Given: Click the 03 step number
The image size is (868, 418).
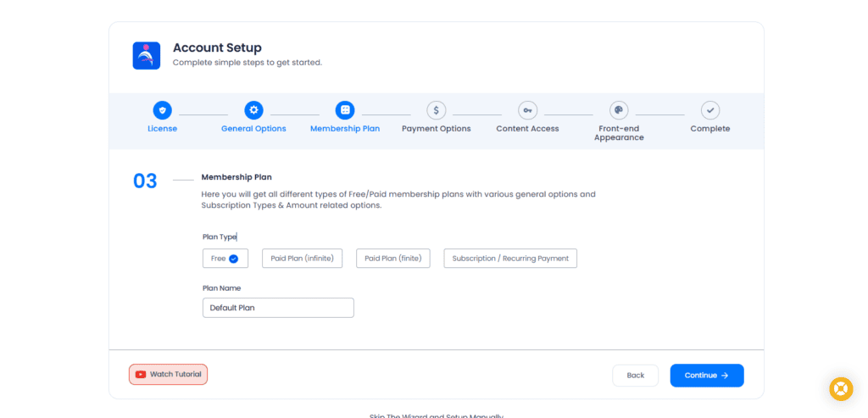Looking at the screenshot, I should pos(145,181).
